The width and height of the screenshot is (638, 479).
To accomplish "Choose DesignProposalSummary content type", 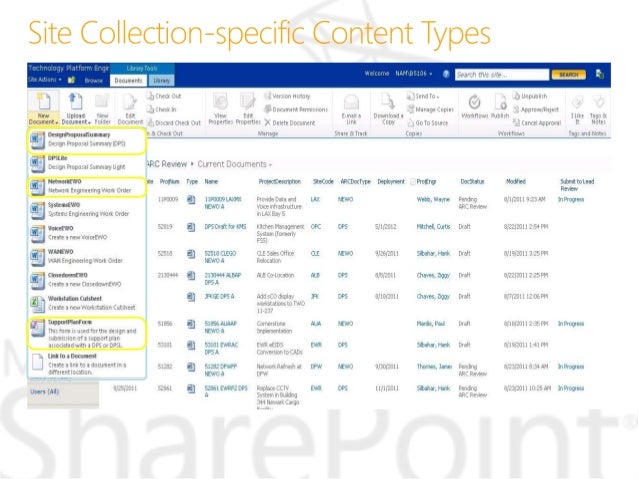I will pos(87,140).
